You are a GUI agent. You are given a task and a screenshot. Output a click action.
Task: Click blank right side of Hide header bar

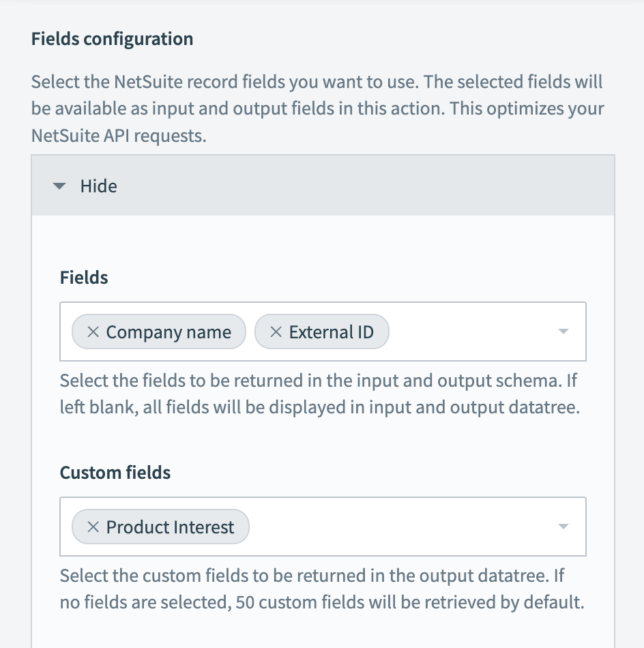tap(409, 186)
